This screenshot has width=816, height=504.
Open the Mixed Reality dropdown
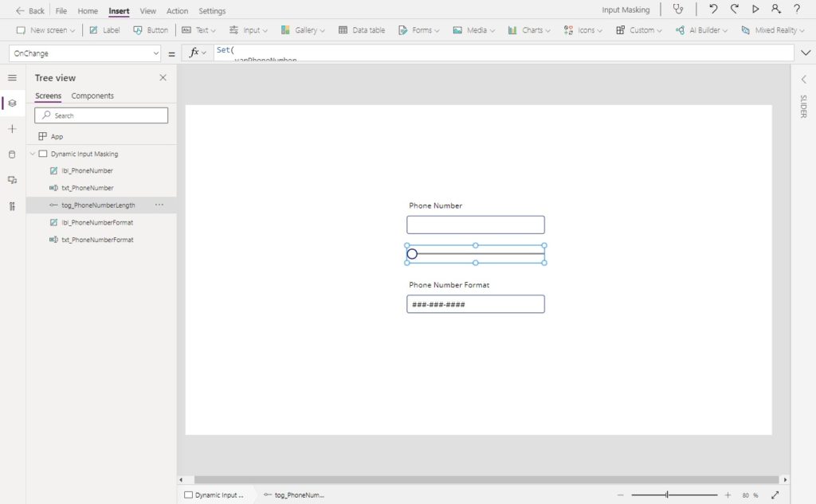tap(773, 30)
